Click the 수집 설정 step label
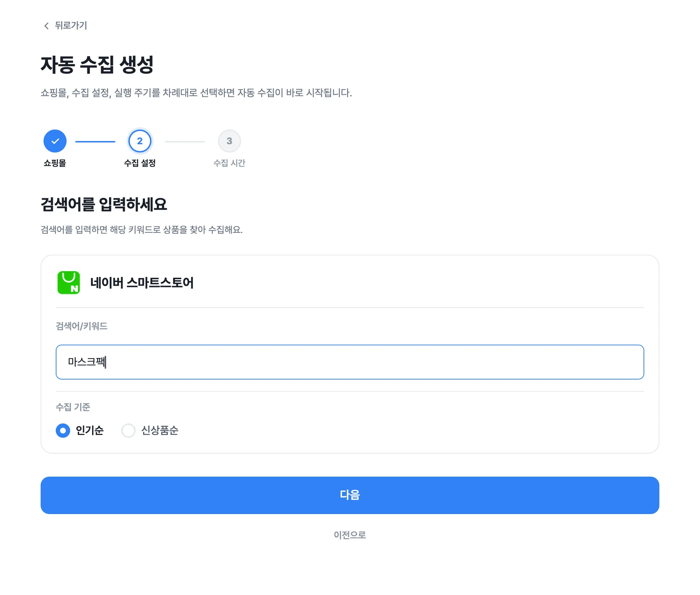Screen dimensions: 700x595 pyautogui.click(x=140, y=163)
